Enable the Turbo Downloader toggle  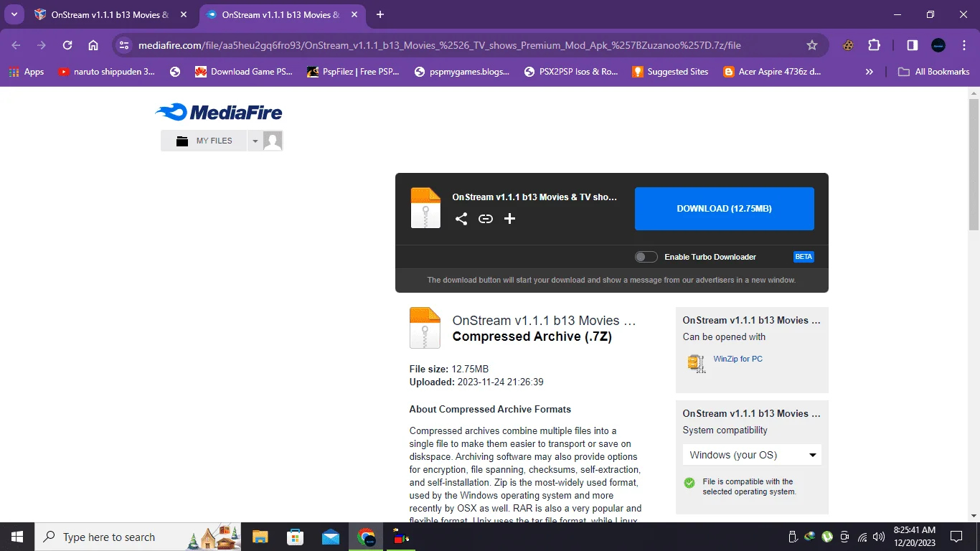pyautogui.click(x=646, y=257)
